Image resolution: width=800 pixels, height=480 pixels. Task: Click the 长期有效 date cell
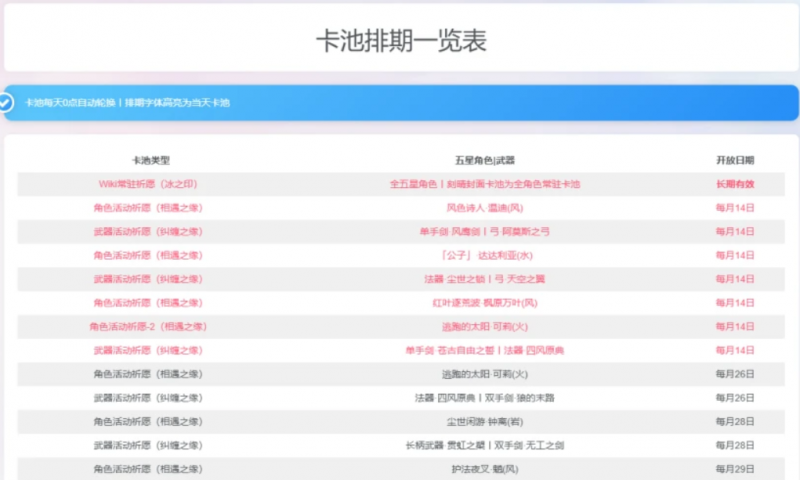(735, 184)
